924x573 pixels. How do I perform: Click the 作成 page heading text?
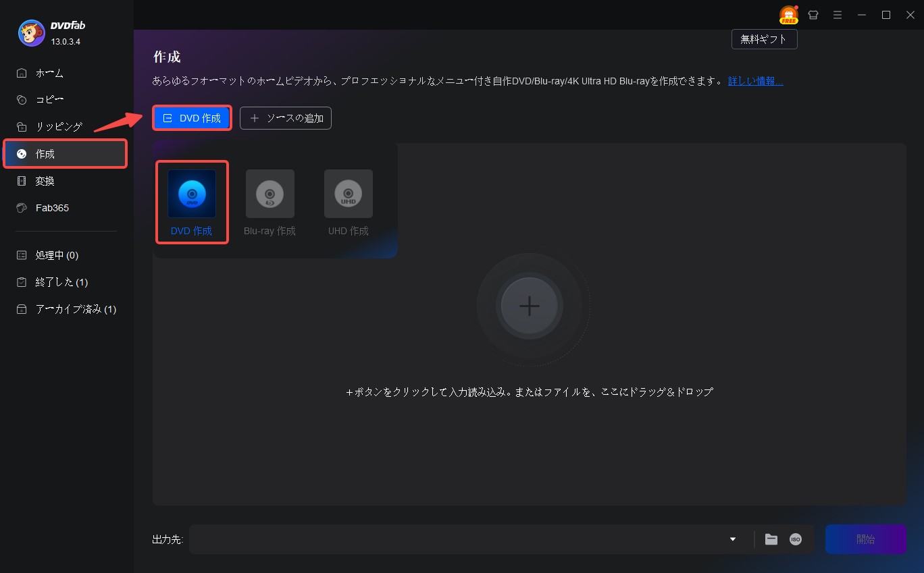click(167, 57)
